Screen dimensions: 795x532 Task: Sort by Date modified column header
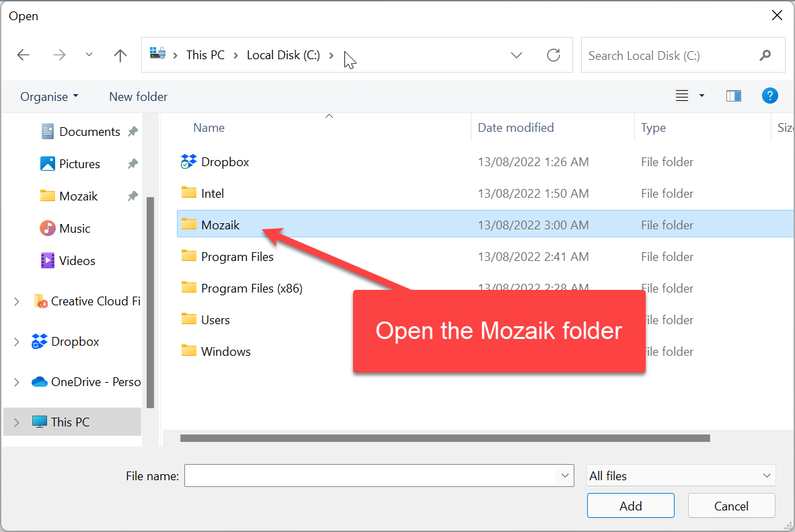(x=516, y=128)
